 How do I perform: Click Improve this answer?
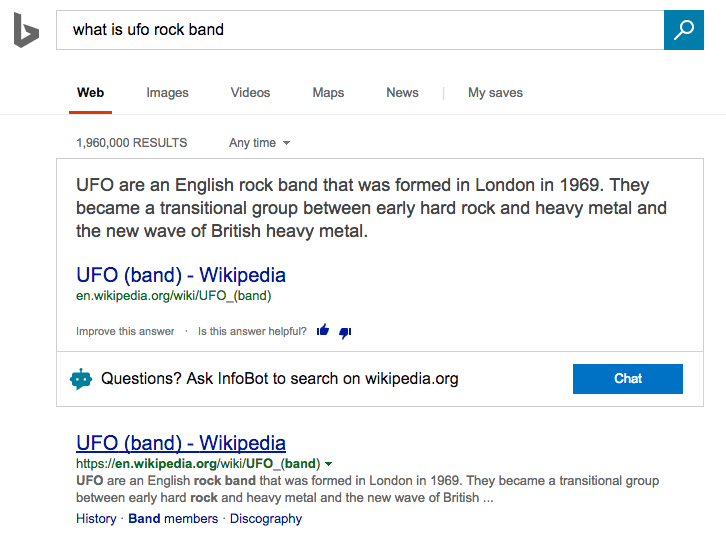coord(125,331)
